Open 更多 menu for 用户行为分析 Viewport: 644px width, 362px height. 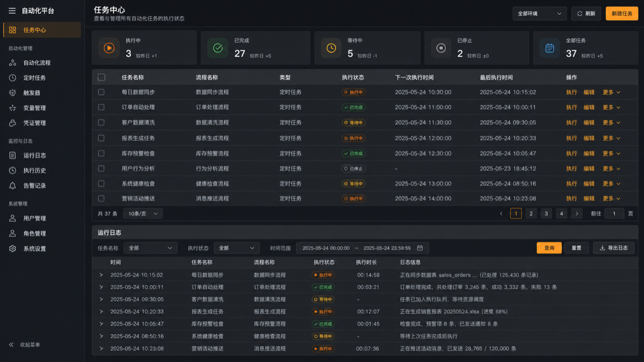click(611, 168)
